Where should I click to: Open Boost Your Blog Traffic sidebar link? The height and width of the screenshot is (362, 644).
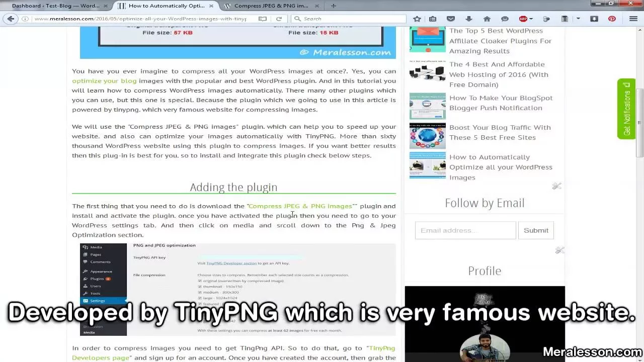(500, 132)
